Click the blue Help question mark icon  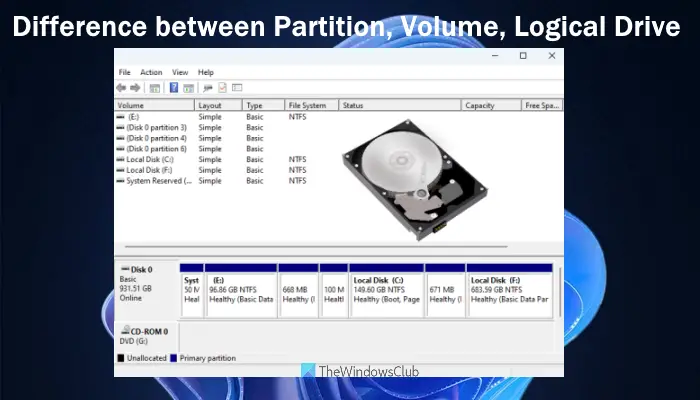[174, 88]
